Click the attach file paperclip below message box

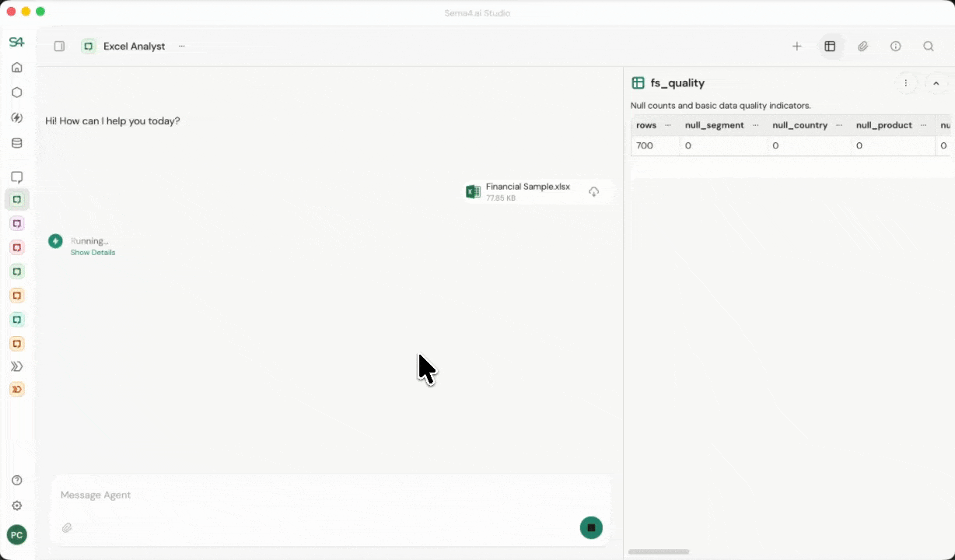click(x=68, y=528)
